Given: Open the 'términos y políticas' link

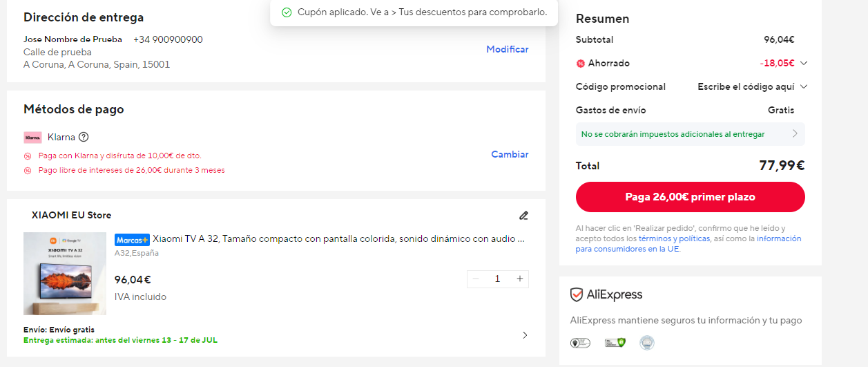Looking at the screenshot, I should point(674,238).
